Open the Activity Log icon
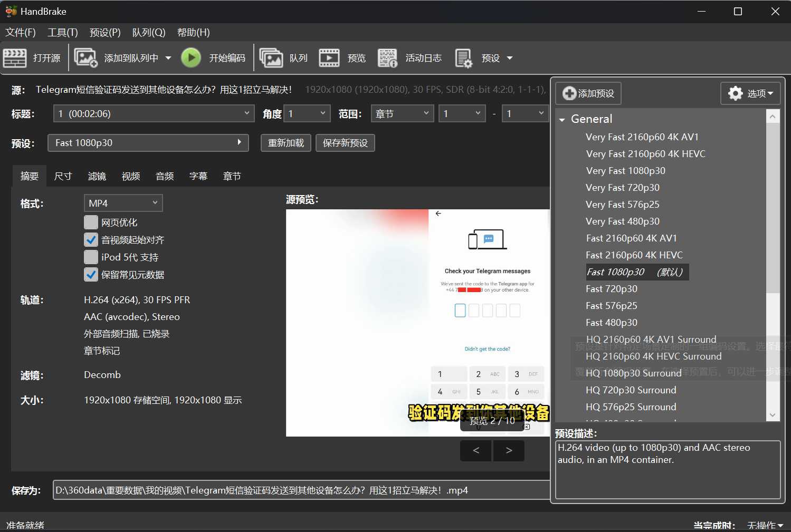Screen dimensions: 791x532 point(388,58)
